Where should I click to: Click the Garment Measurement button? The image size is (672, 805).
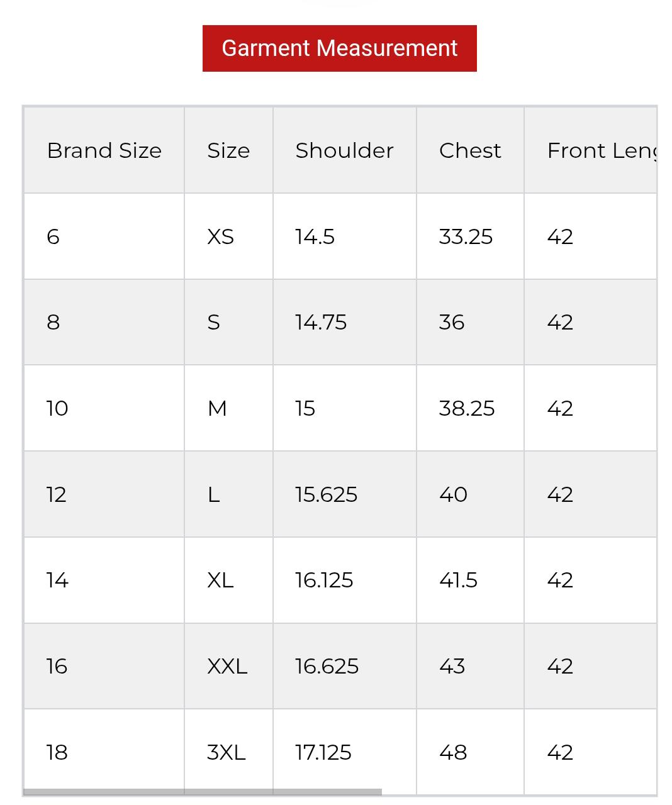(339, 48)
